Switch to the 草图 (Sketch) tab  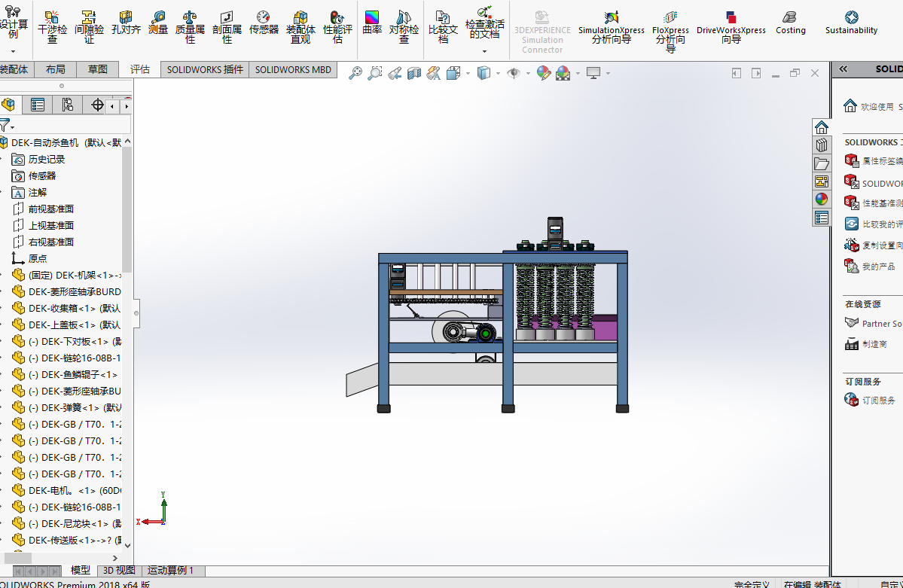click(98, 70)
